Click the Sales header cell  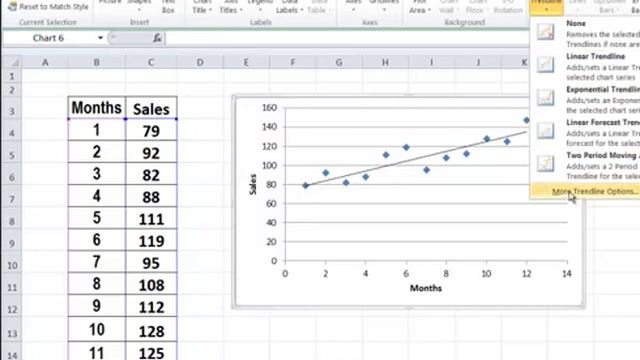click(x=151, y=108)
